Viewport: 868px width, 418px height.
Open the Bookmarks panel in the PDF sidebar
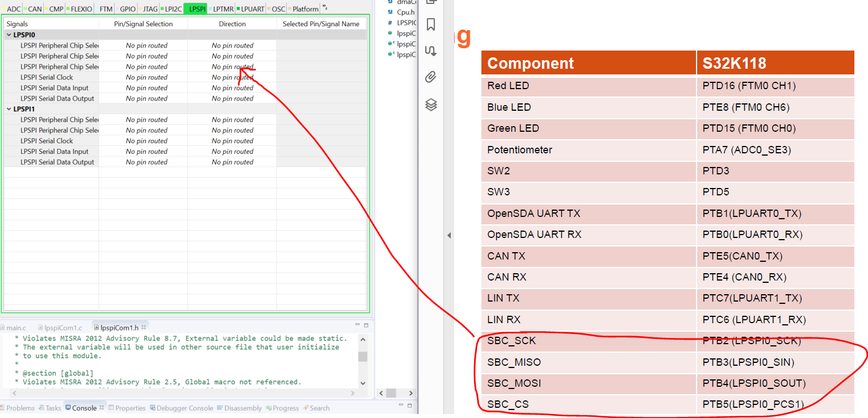point(430,24)
